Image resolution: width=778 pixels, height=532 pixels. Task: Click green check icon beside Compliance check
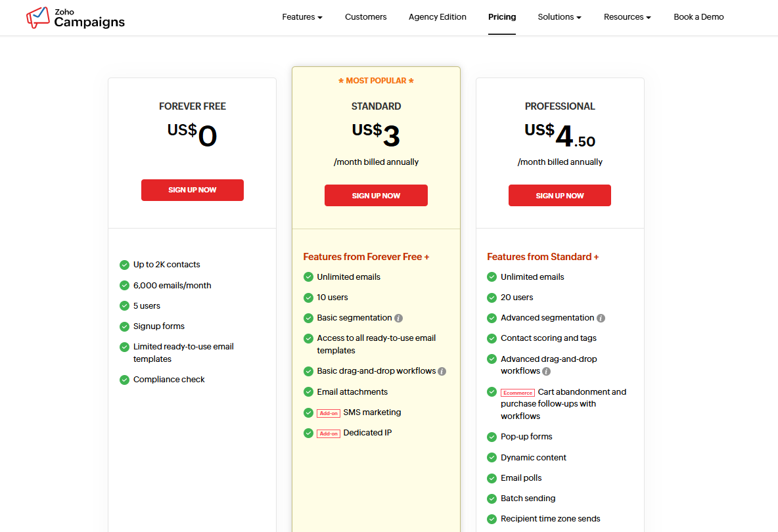click(125, 380)
